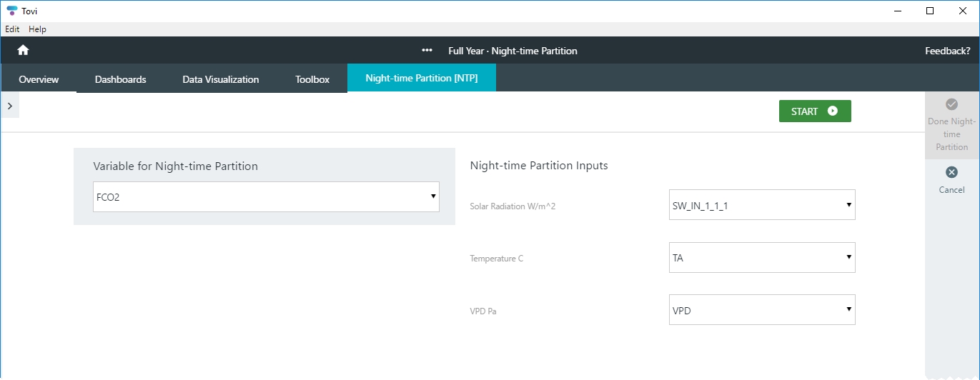
Task: Switch to the Overview tab
Action: click(x=39, y=79)
